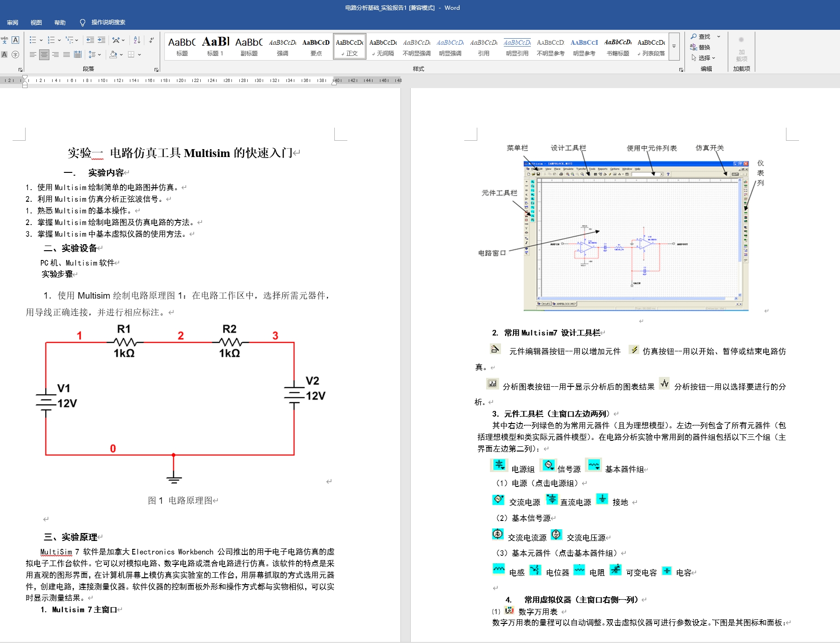Open line spacing dropdown arrow
This screenshot has width=840, height=643.
pyautogui.click(x=99, y=55)
